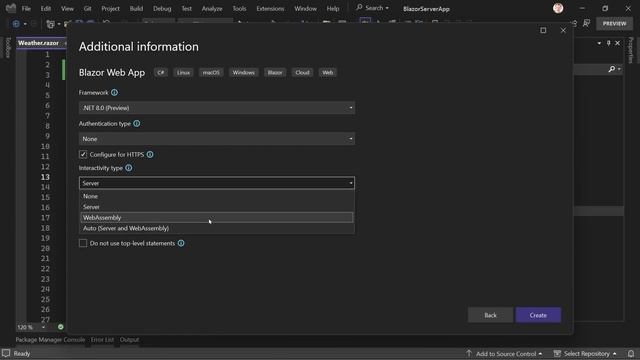
Task: Open the Output tab
Action: [x=129, y=340]
